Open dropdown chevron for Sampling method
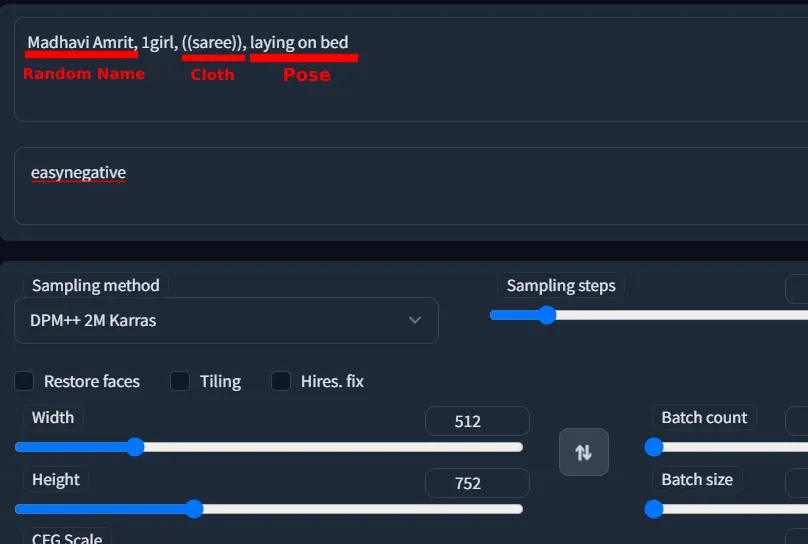808x544 pixels. click(x=415, y=320)
